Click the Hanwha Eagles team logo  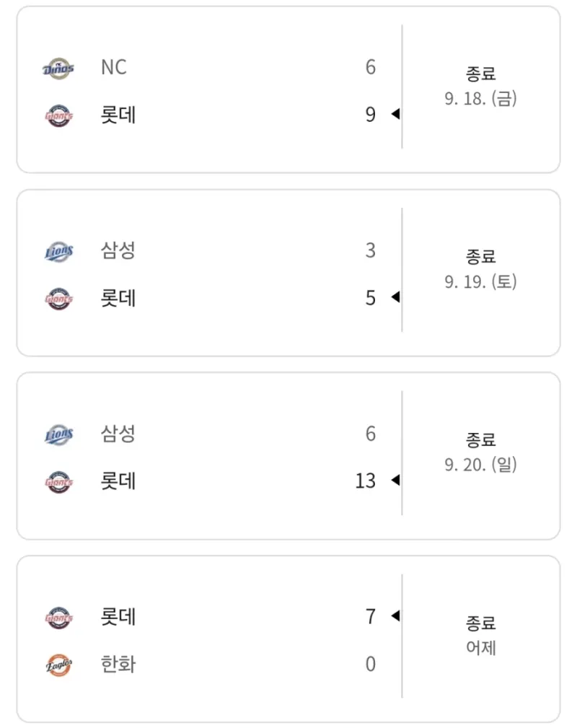click(58, 665)
